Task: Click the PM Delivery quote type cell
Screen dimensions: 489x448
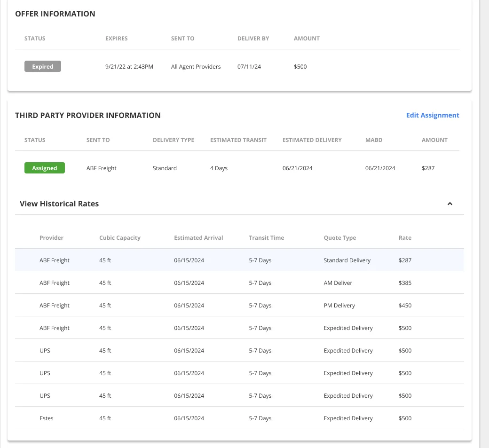Action: tap(339, 306)
